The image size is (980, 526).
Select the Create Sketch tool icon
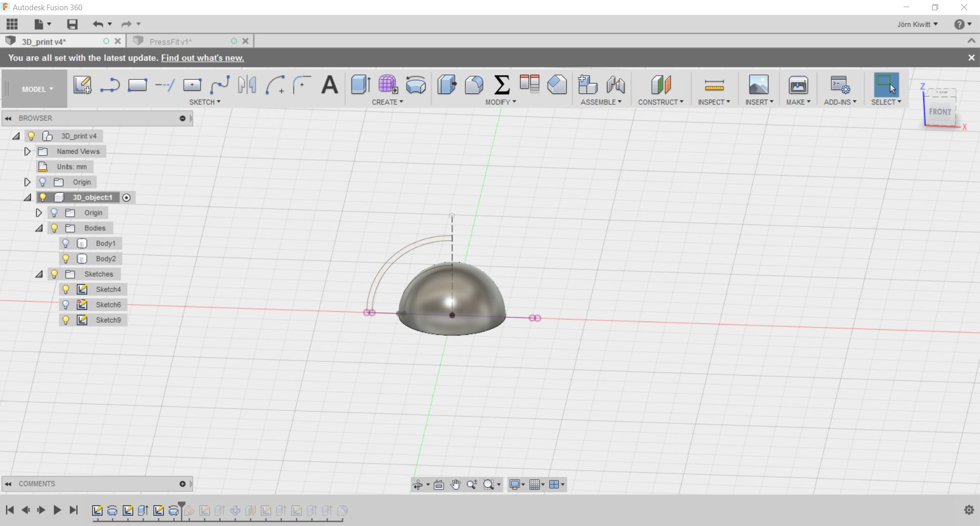(x=82, y=85)
